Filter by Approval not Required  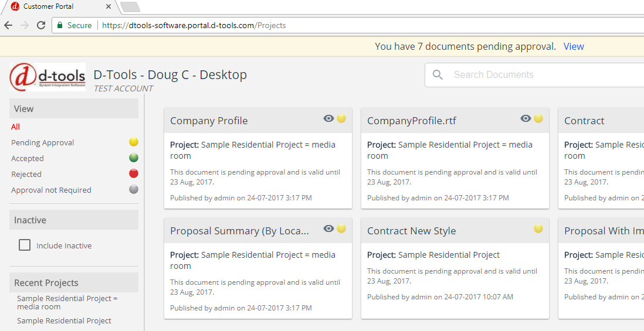click(x=52, y=190)
